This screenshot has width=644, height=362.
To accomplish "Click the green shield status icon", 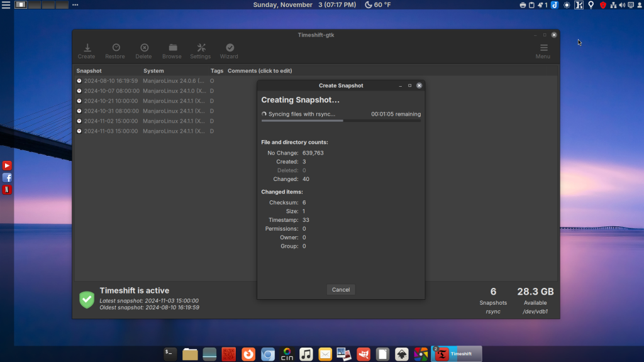I will click(x=87, y=299).
